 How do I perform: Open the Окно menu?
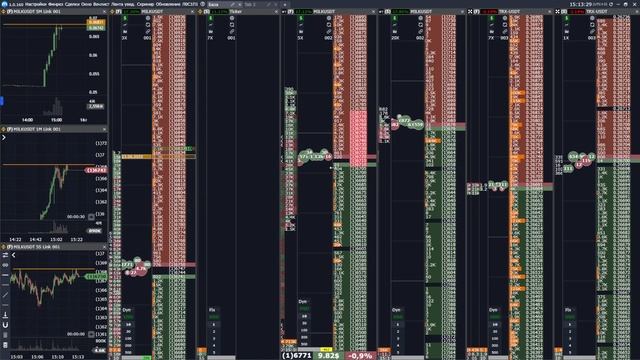[x=86, y=4]
